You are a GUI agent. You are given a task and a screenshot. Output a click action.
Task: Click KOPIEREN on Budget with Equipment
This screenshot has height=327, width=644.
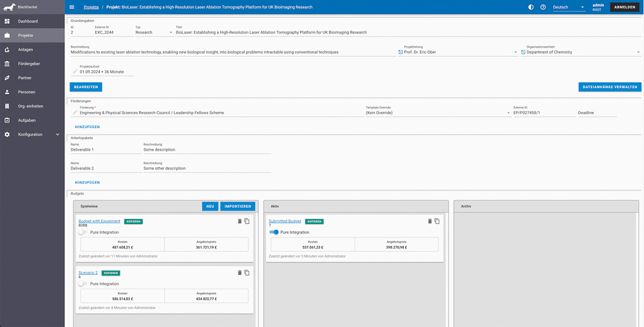(x=133, y=221)
